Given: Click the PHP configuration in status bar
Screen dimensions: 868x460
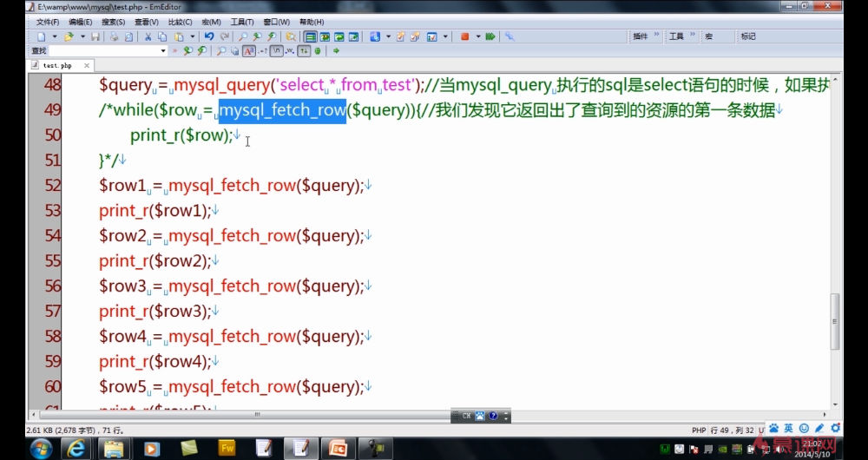Looking at the screenshot, I should point(699,430).
